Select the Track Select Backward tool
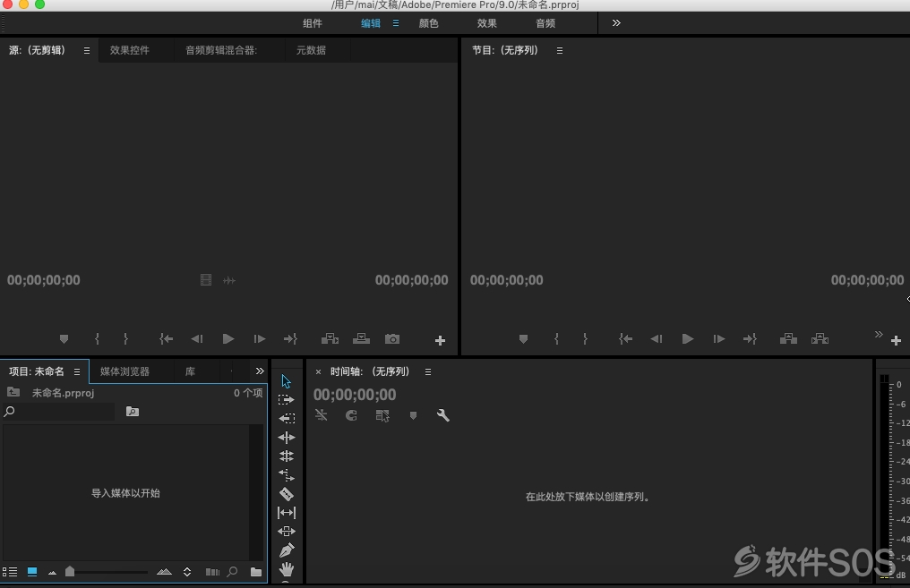Screen dimensions: 910x588 [286, 418]
